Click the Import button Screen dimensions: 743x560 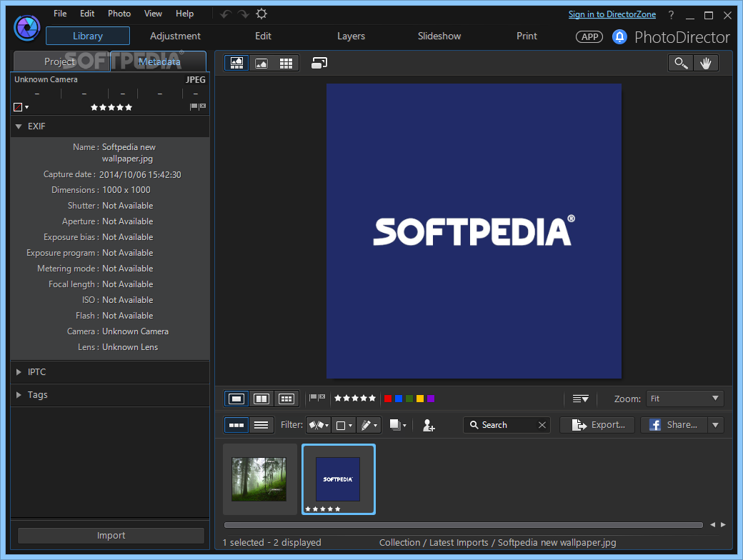coord(111,536)
